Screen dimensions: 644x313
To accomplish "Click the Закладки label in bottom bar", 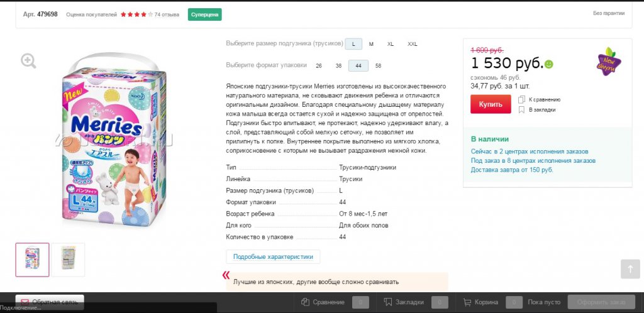I will click(409, 302).
